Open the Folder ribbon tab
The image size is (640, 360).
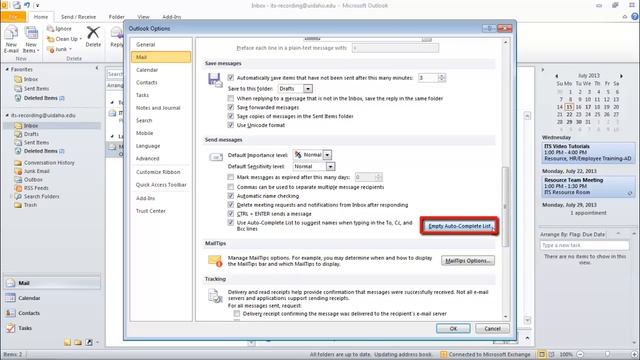click(116, 17)
